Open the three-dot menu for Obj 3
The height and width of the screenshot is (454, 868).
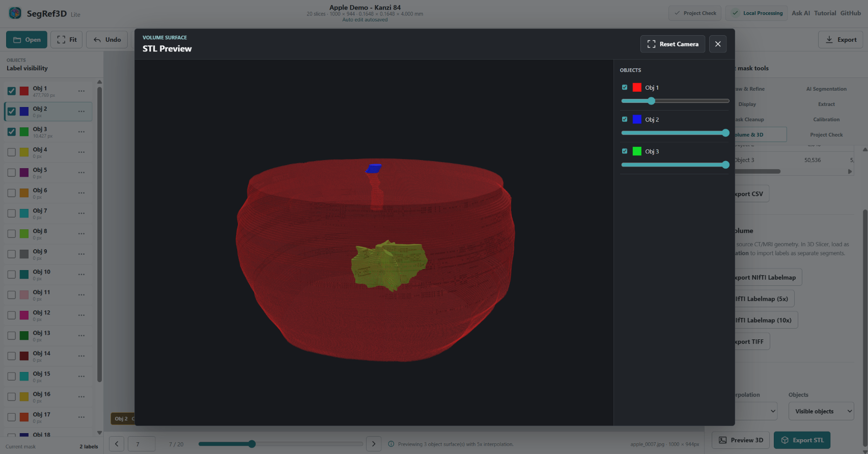pyautogui.click(x=81, y=131)
